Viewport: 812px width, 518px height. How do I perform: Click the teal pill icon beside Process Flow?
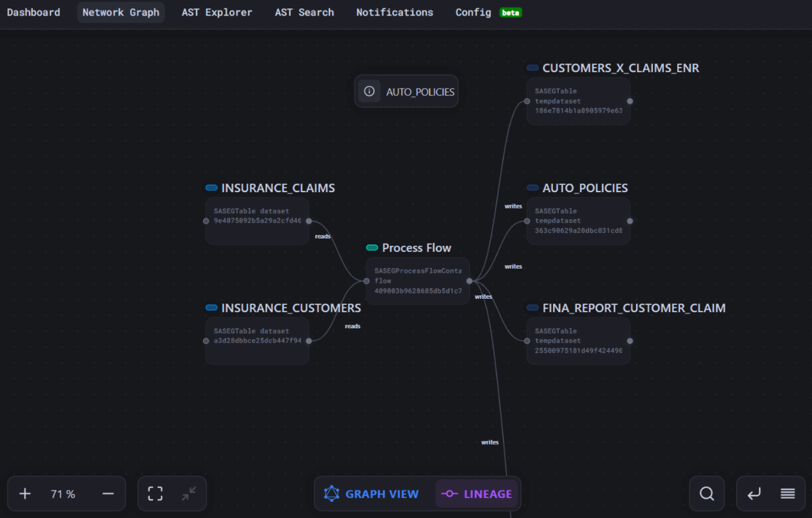point(372,248)
